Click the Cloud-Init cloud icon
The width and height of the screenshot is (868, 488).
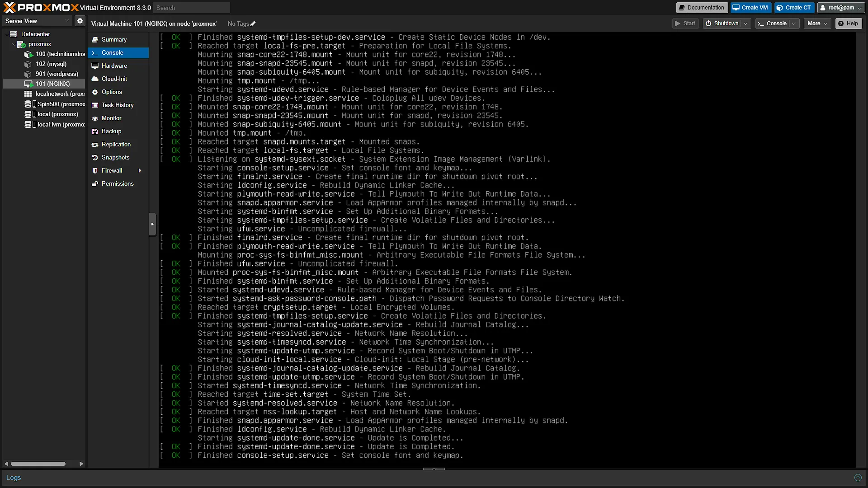pos(95,79)
